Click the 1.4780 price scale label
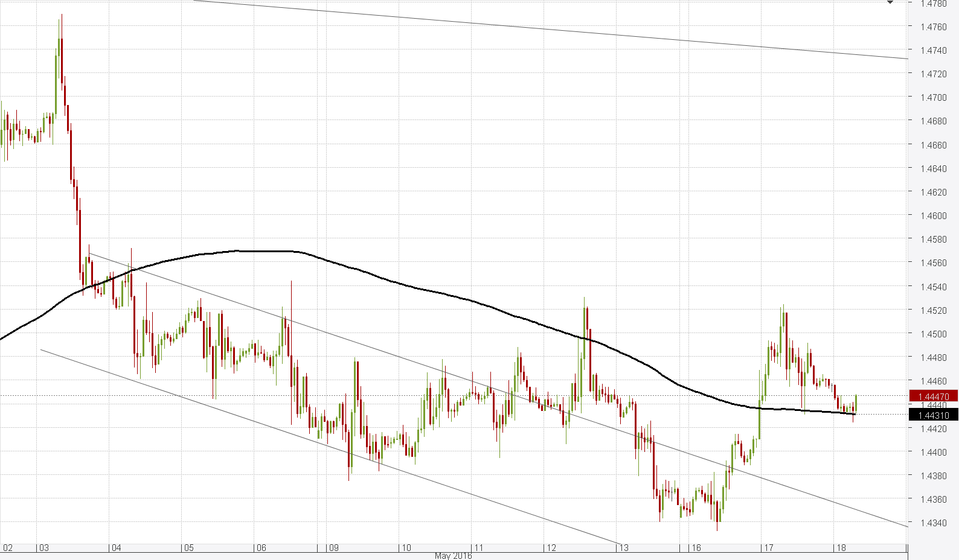Screen dimensions: 959x560 933,4
